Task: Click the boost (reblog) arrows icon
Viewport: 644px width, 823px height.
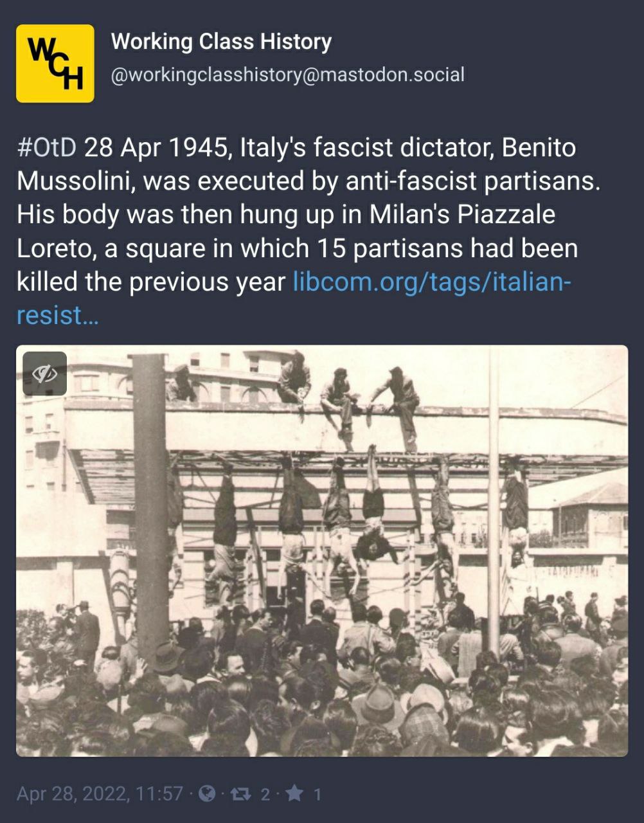Action: point(240,795)
